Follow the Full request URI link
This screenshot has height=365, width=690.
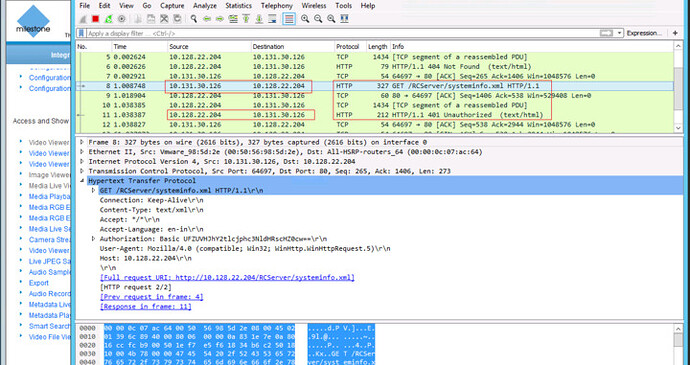[x=227, y=277]
